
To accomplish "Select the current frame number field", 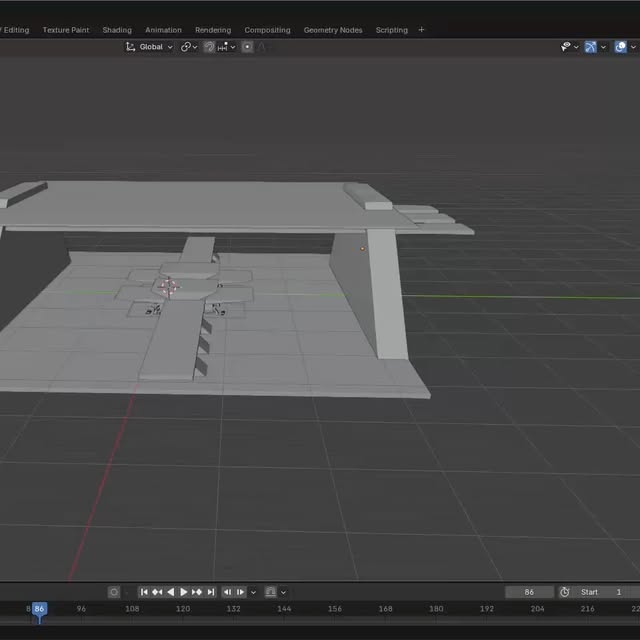I will point(529,592).
